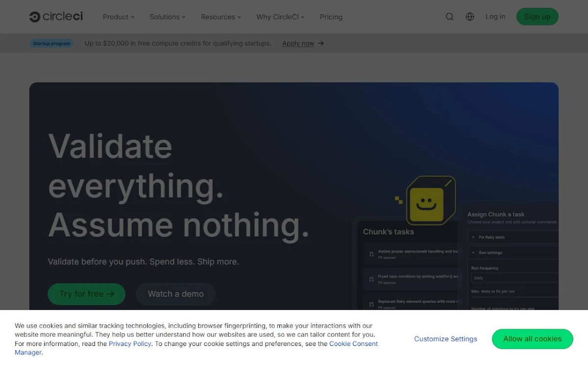Open the Run frequency 'Daily' dropdown
Viewport: 588px width, 368px height.
click(514, 278)
